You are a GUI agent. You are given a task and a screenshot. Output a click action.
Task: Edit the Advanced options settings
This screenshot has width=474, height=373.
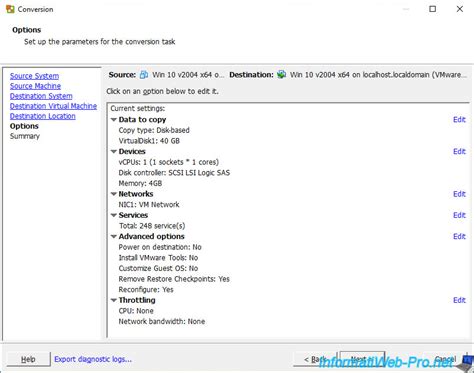(459, 237)
